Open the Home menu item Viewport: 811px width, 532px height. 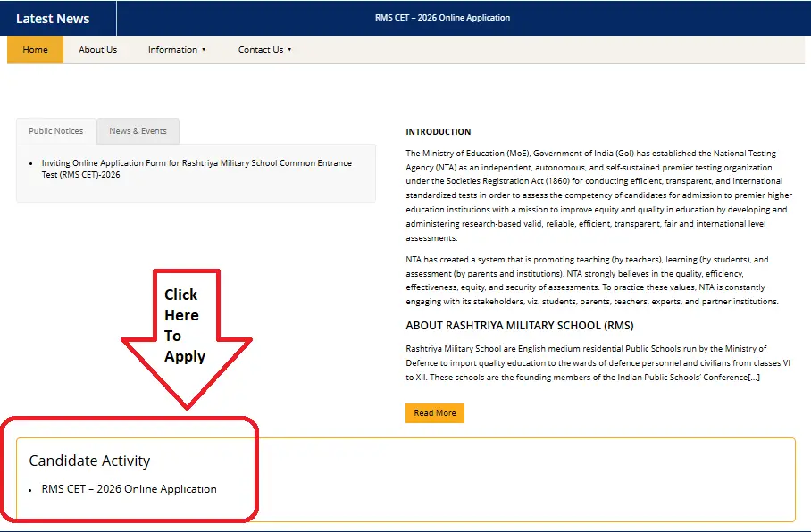[x=35, y=50]
